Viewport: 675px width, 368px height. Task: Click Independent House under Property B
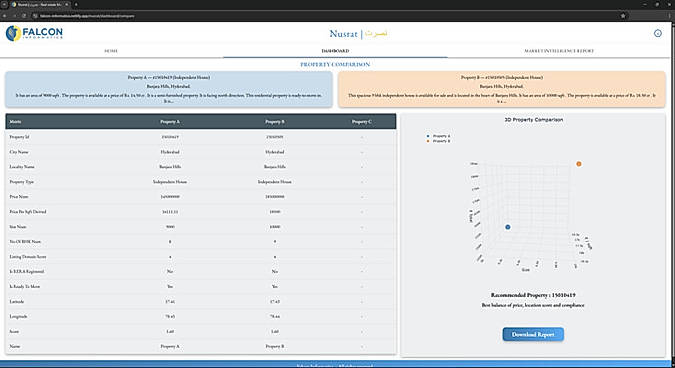(x=275, y=182)
